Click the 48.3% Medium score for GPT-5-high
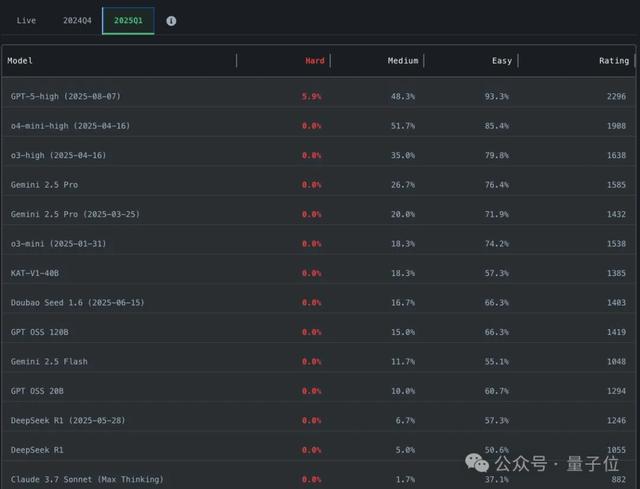640x489 pixels. (403, 96)
